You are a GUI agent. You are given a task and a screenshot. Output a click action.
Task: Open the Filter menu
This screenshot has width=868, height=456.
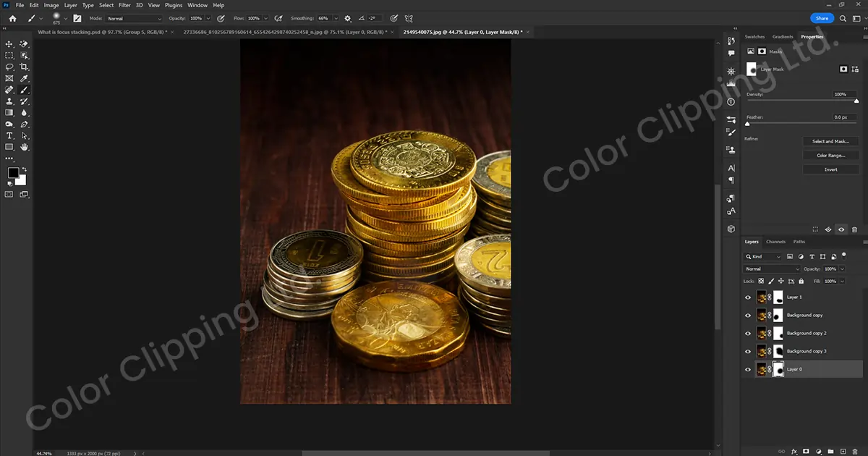pyautogui.click(x=125, y=5)
